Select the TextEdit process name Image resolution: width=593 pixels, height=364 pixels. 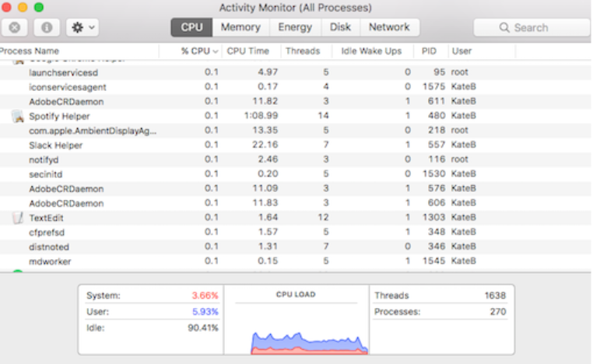point(46,218)
